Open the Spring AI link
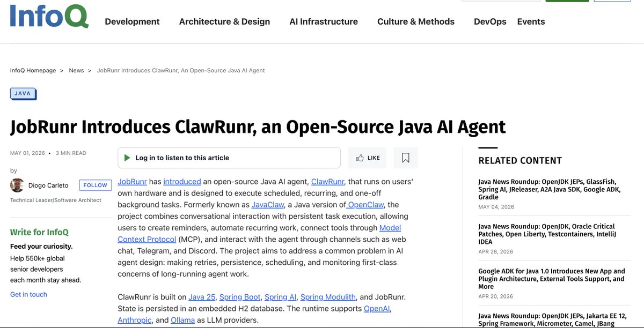 (x=280, y=297)
